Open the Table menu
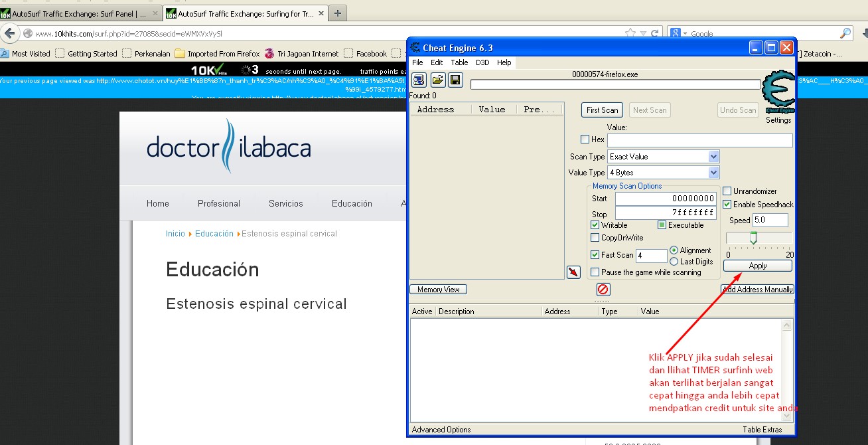868x445 pixels. pyautogui.click(x=459, y=62)
